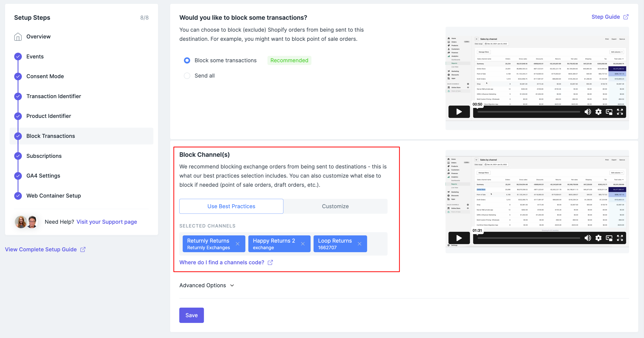644x338 pixels.
Task: Select the Send all radio option
Action: tap(187, 76)
